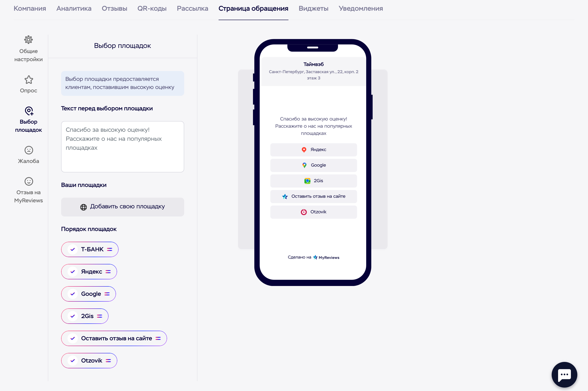Toggle the Google platform checkmark
This screenshot has width=588, height=391.
(73, 294)
